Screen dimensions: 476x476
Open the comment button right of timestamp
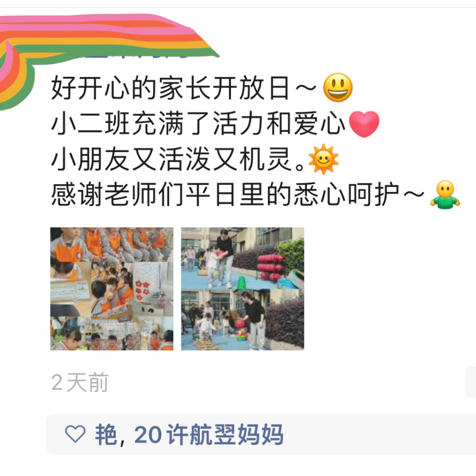coord(470,382)
